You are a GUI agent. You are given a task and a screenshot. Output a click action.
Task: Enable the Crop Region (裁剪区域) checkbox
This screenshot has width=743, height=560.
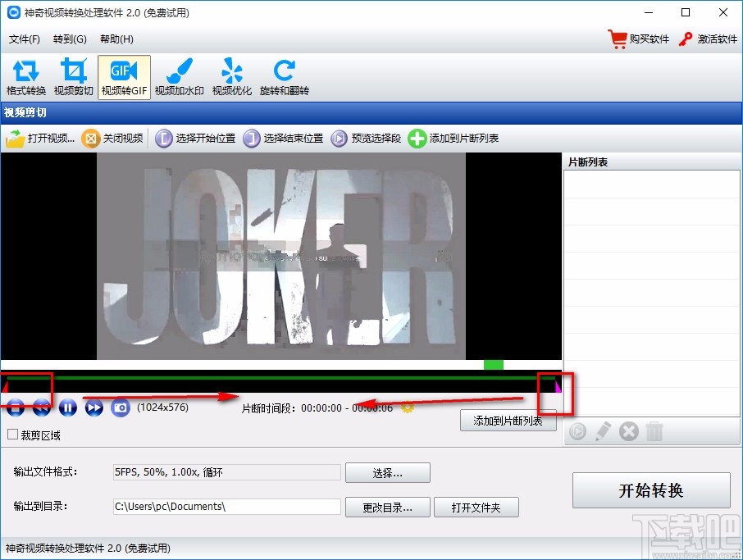coord(13,435)
